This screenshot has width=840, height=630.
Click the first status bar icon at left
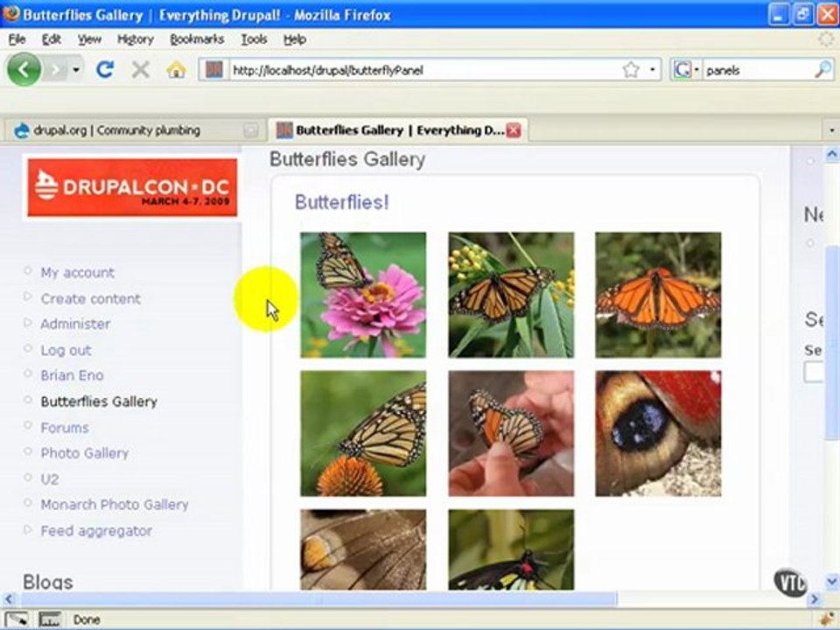(16, 619)
